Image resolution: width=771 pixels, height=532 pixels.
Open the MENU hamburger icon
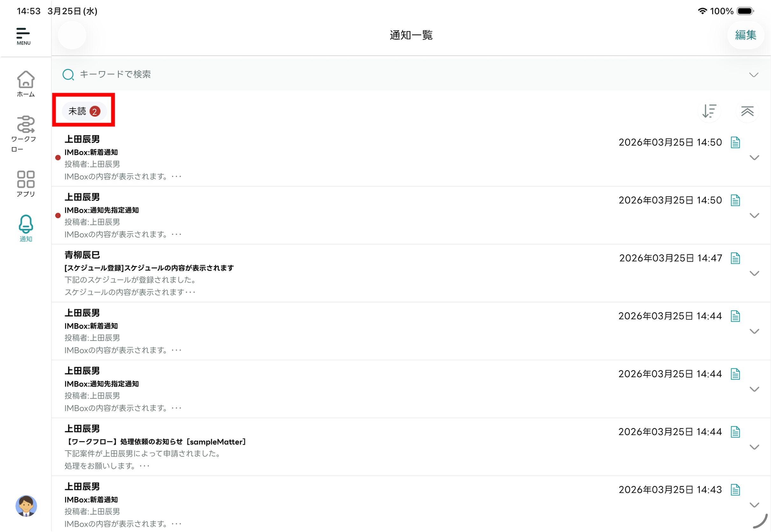point(23,36)
